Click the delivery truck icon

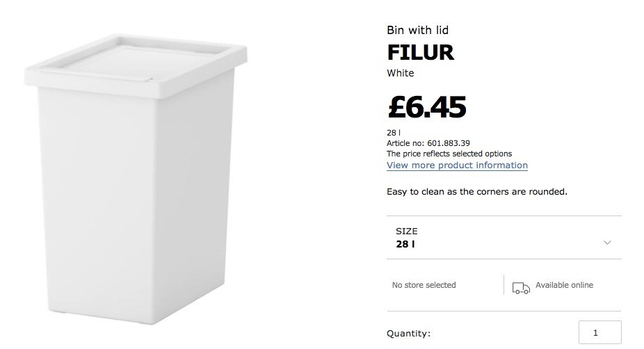520,286
